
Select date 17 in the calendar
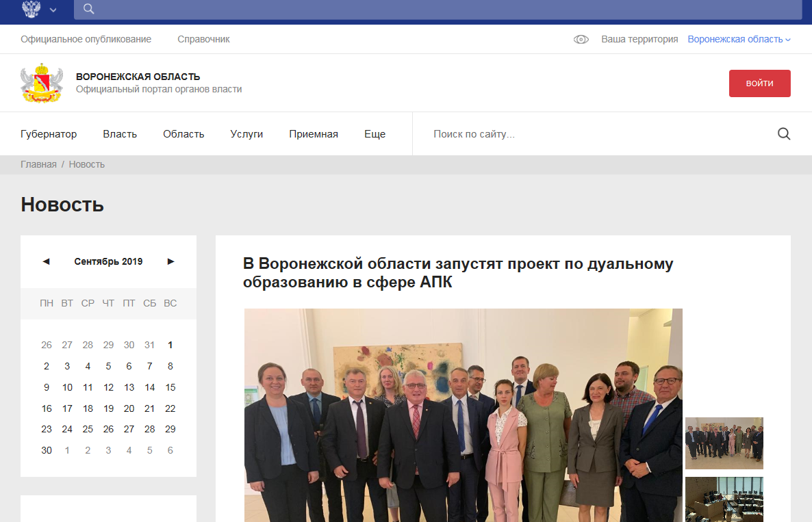click(67, 408)
